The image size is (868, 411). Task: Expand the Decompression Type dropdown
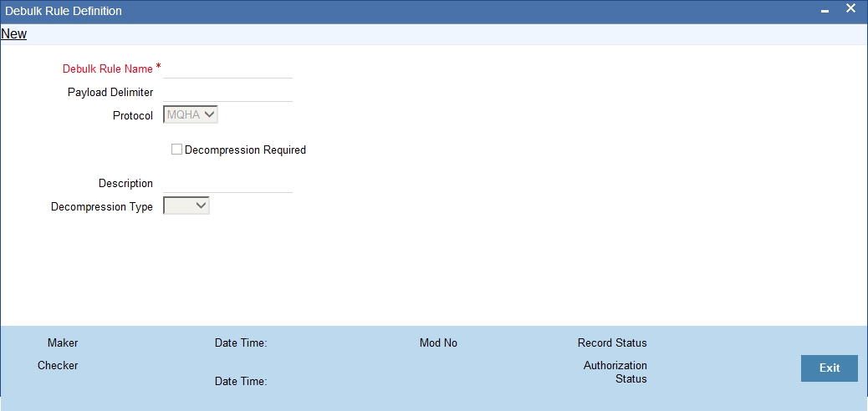[186, 205]
